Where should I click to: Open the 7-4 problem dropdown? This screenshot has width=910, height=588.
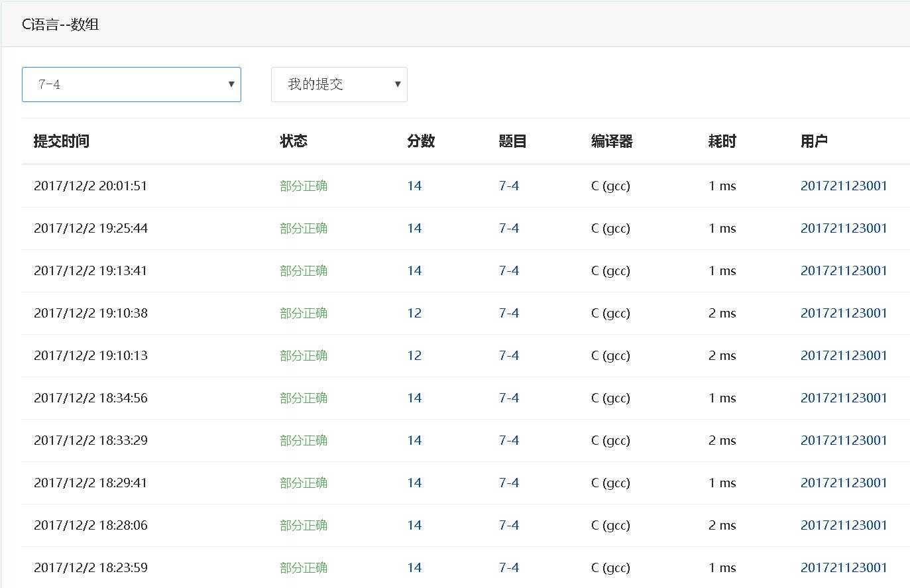click(x=131, y=84)
